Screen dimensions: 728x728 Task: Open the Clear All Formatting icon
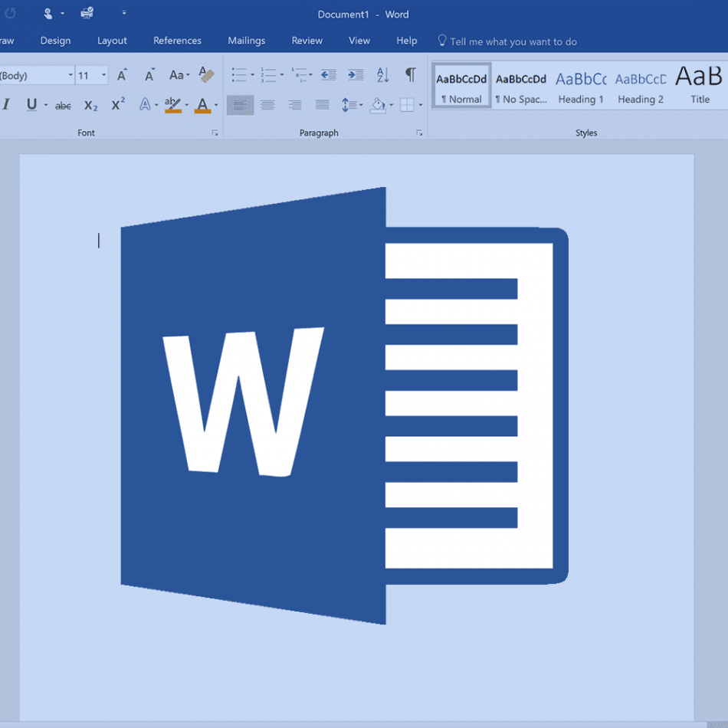[205, 74]
